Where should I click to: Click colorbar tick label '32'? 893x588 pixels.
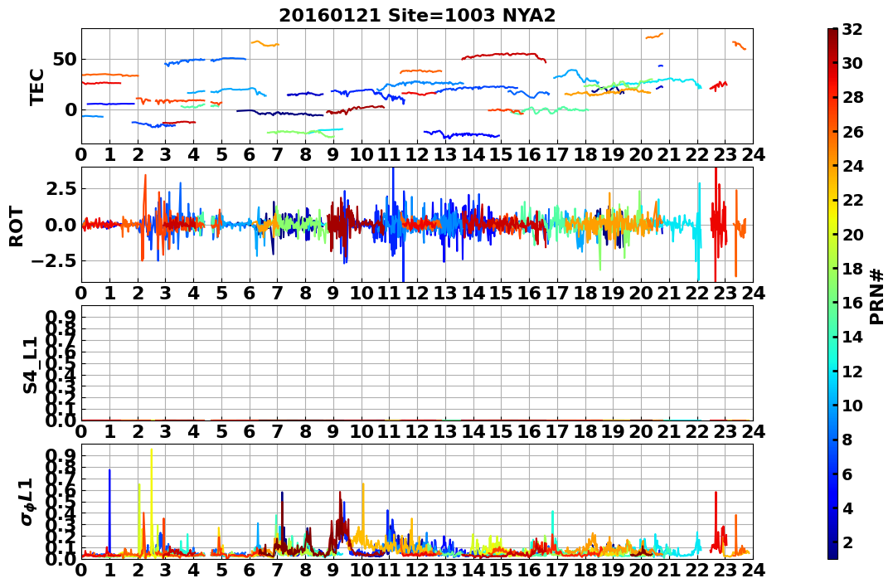pyautogui.click(x=852, y=29)
